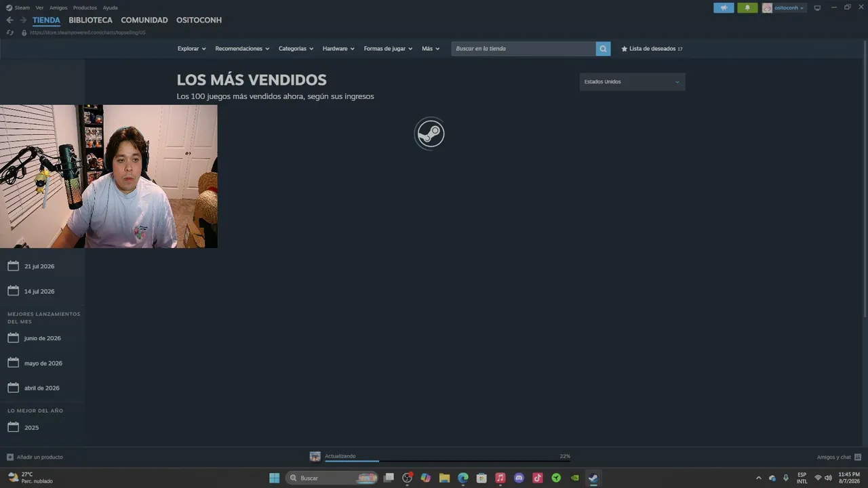Click the calendar icon beside abril de 2026
The image size is (868, 488).
(13, 388)
